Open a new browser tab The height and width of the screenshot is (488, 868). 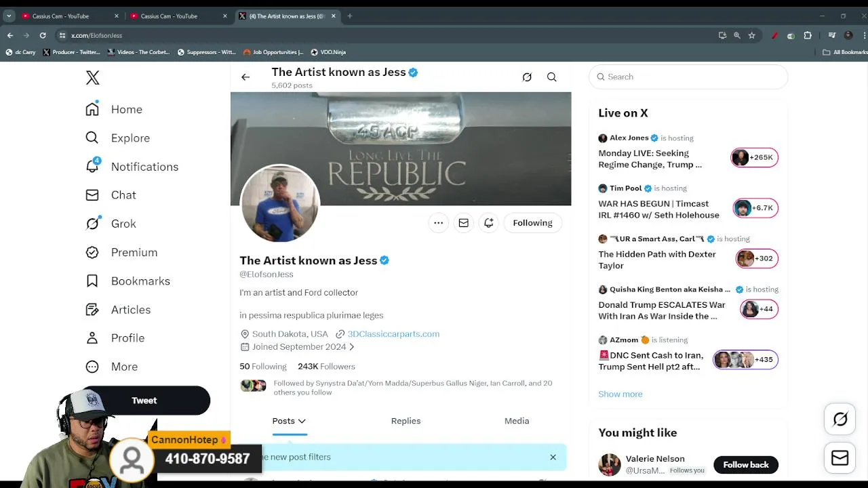pos(350,16)
